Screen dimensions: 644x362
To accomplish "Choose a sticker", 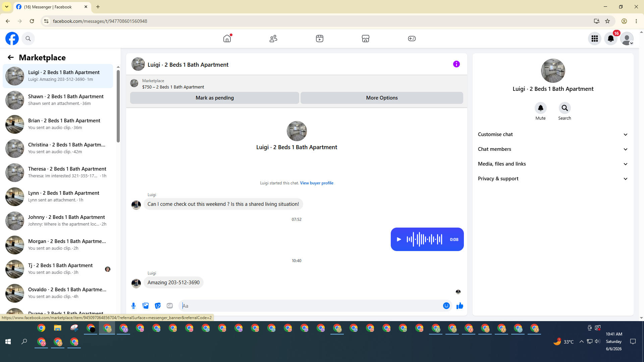I will click(158, 306).
